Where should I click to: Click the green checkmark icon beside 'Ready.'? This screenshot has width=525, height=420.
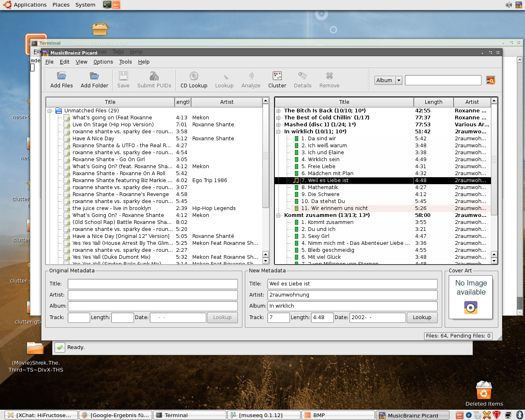pyautogui.click(x=59, y=347)
